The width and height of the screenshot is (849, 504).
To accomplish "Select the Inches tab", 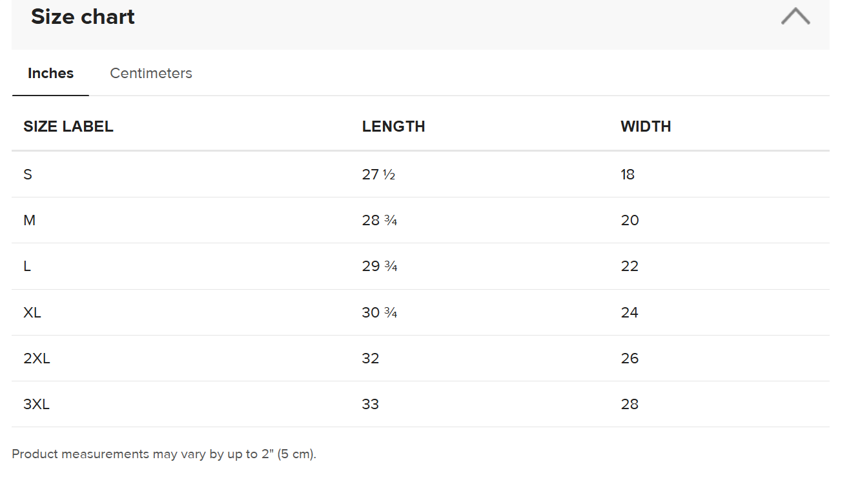I will point(50,74).
